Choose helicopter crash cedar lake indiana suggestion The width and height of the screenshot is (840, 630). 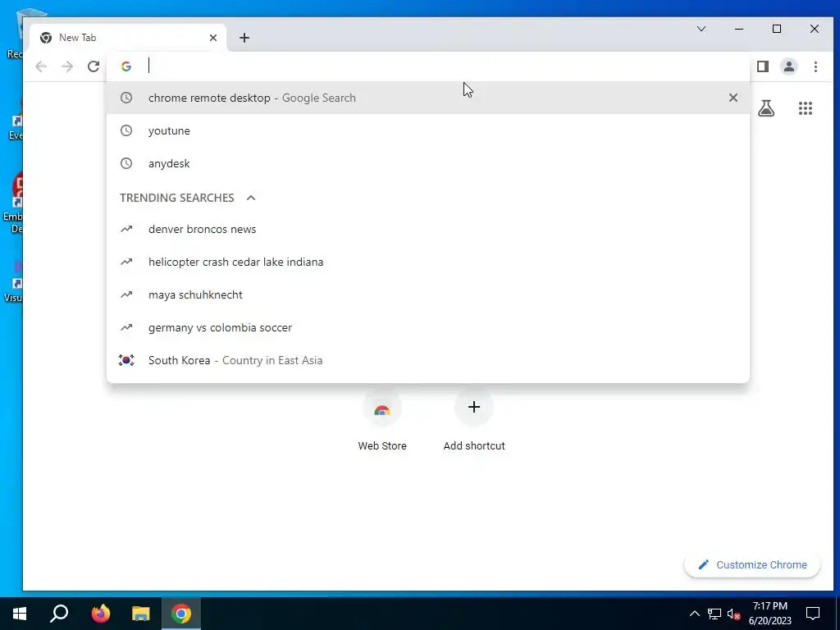point(428,262)
